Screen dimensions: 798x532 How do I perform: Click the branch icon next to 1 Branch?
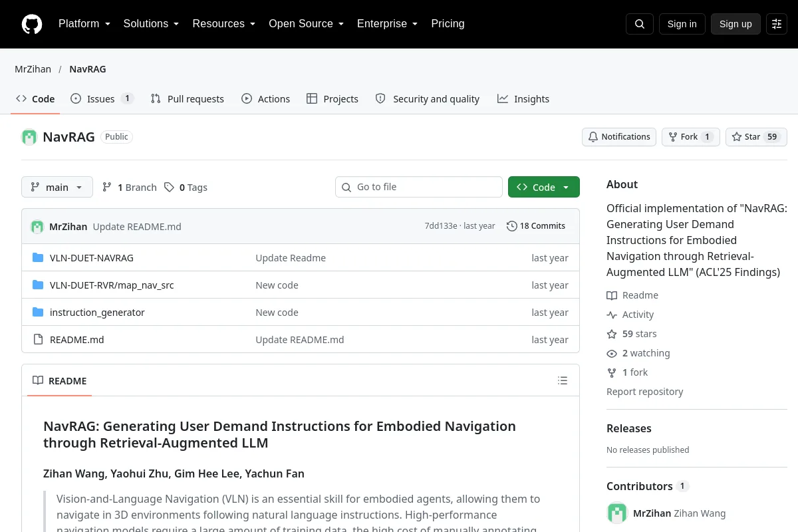(106, 188)
